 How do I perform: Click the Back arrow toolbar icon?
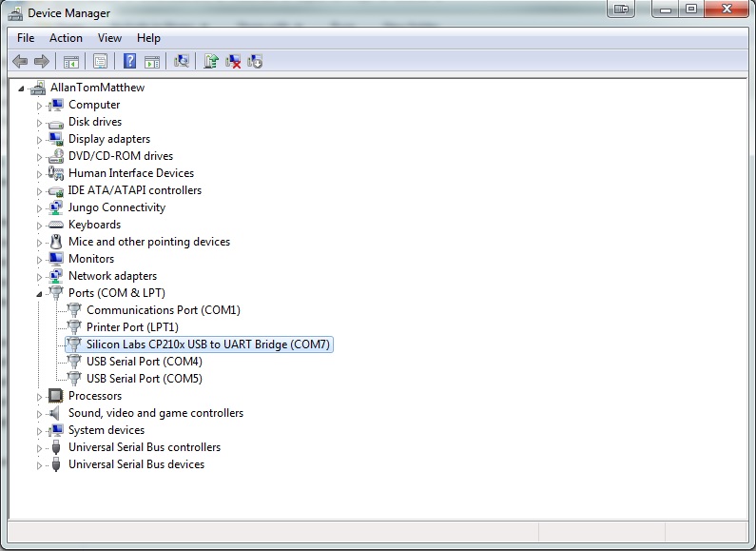coord(20,61)
